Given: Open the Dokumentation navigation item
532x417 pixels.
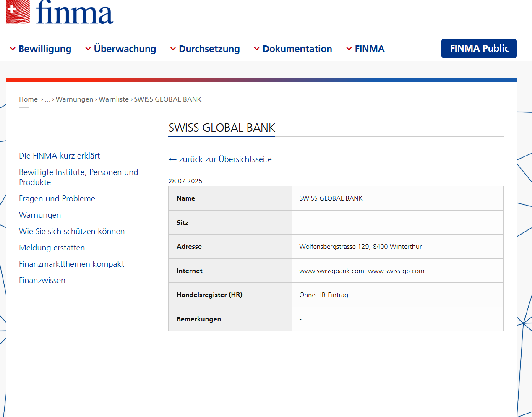Looking at the screenshot, I should (297, 49).
